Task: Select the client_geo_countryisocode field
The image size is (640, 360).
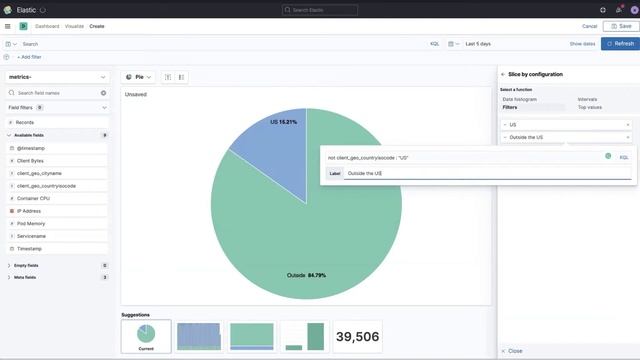Action: [57, 186]
